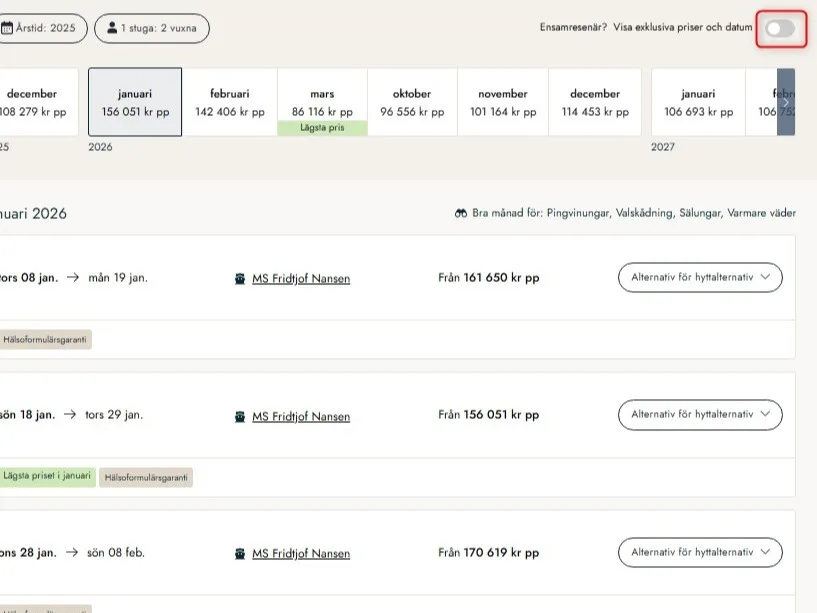This screenshot has height=613, width=817.
Task: Expand cabin options for 28 jan. departure
Action: click(700, 552)
